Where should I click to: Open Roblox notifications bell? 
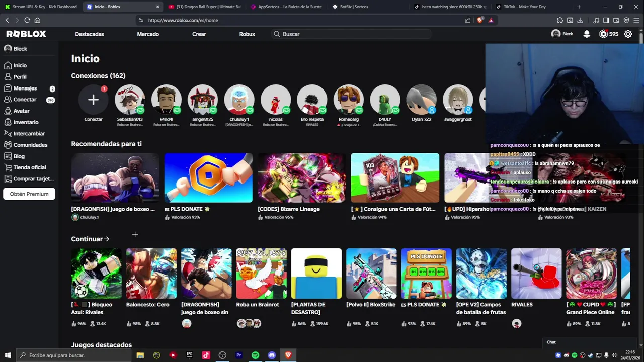click(x=587, y=34)
